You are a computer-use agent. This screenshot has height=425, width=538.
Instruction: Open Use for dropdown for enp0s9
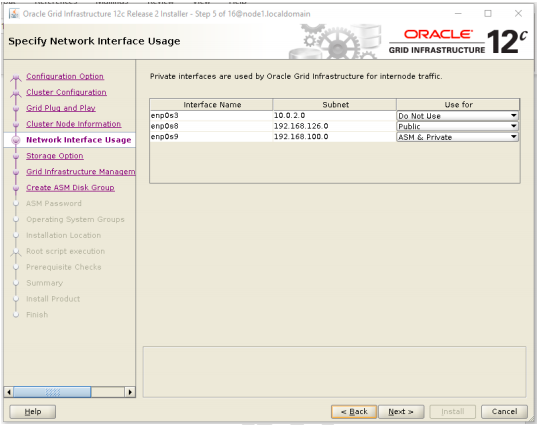(x=457, y=137)
